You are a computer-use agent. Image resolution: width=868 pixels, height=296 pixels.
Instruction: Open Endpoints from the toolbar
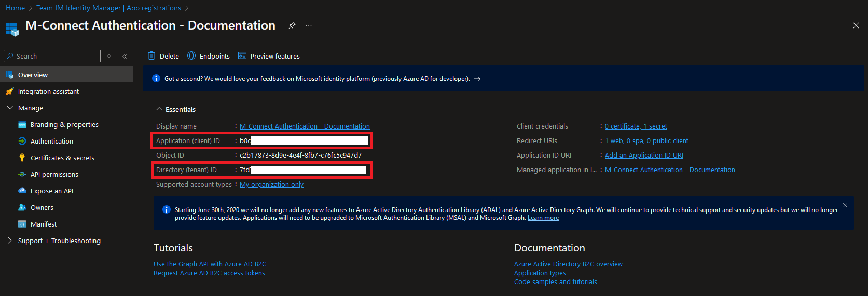point(209,56)
